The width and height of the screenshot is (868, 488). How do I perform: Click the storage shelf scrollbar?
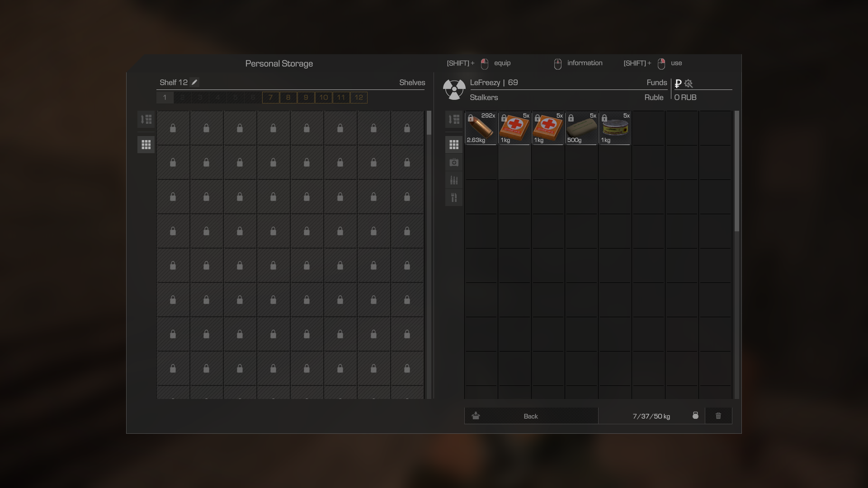[429, 123]
